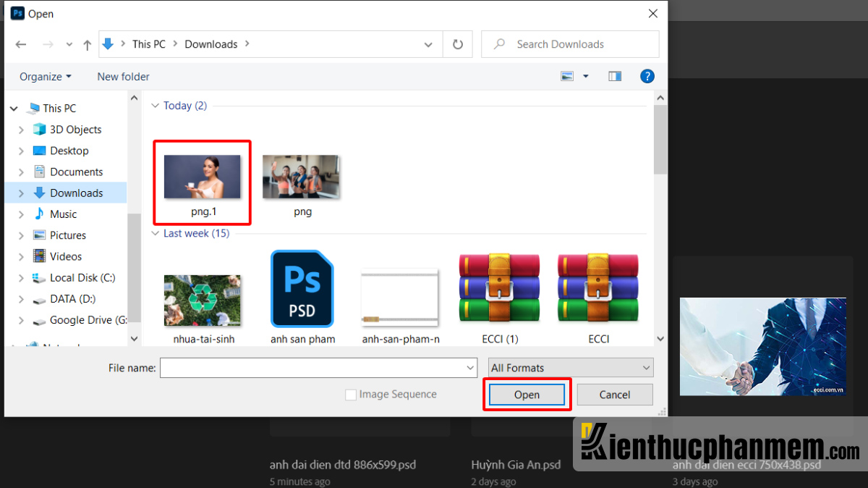Click the Search Downloads box
This screenshot has height=488, width=868.
pos(570,44)
